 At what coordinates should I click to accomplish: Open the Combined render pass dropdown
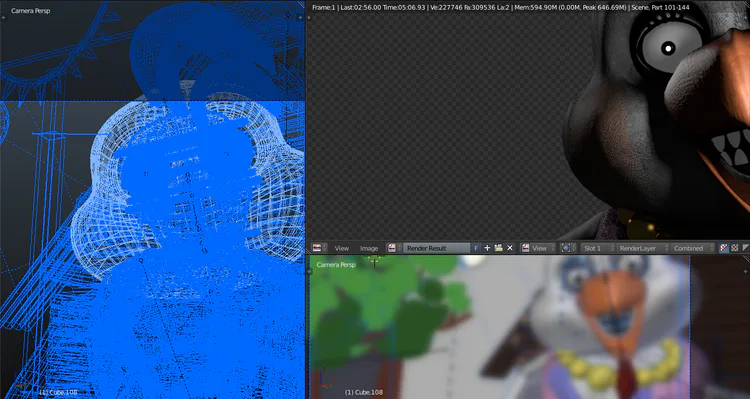click(x=692, y=248)
